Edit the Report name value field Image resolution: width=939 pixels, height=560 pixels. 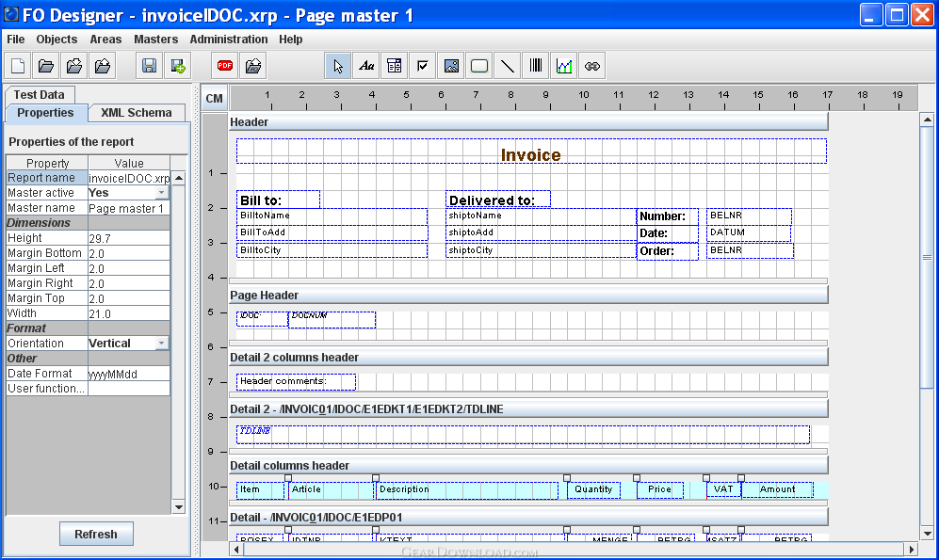(x=129, y=178)
